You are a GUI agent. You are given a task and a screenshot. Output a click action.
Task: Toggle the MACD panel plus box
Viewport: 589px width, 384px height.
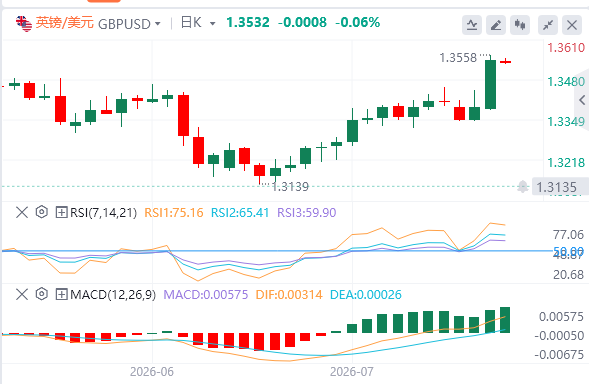pos(61,294)
